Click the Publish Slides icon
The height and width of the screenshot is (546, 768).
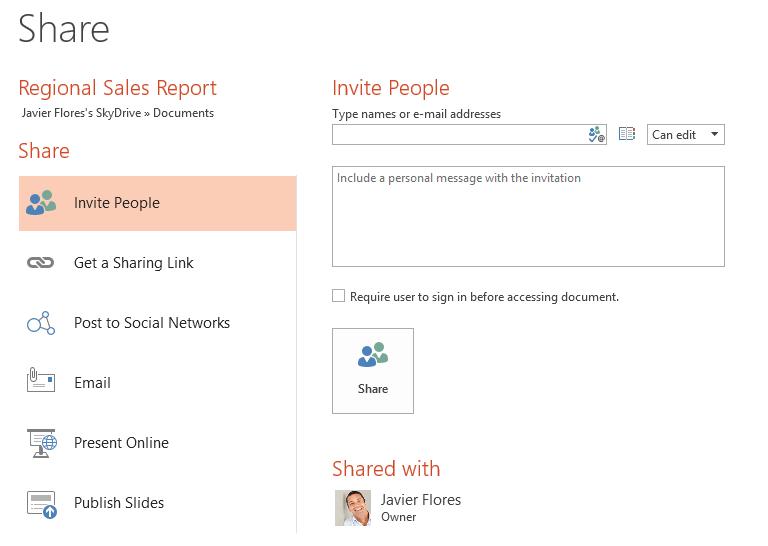click(41, 503)
